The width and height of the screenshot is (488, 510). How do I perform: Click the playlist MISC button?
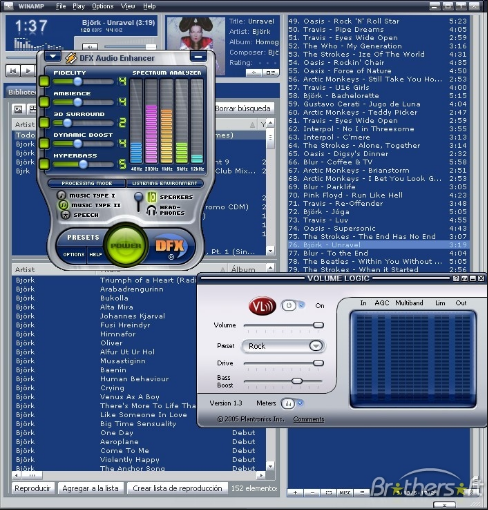(345, 493)
